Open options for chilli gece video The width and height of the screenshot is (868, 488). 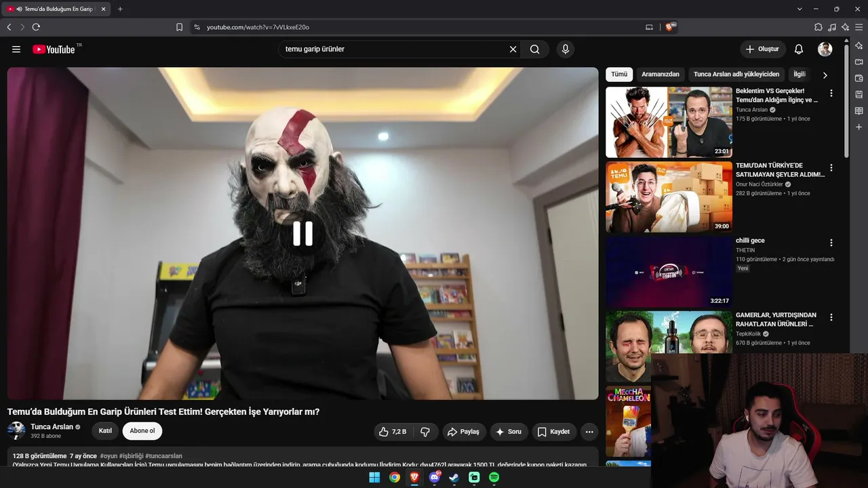(x=831, y=242)
